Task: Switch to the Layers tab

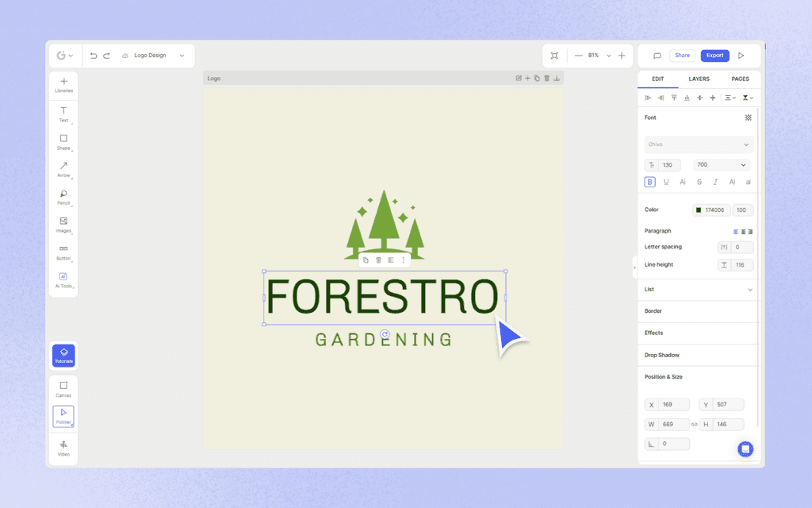Action: click(699, 79)
